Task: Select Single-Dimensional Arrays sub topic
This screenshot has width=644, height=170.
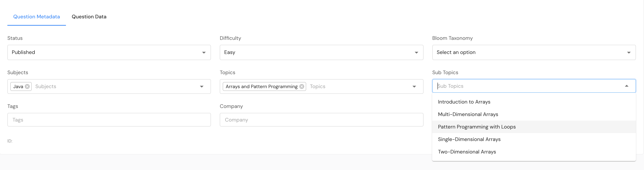Action: point(469,139)
